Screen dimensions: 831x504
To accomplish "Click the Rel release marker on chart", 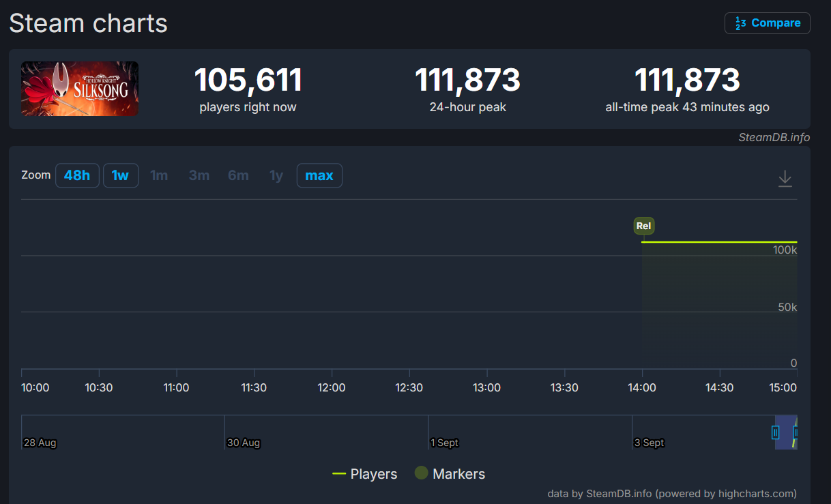I will (x=643, y=226).
